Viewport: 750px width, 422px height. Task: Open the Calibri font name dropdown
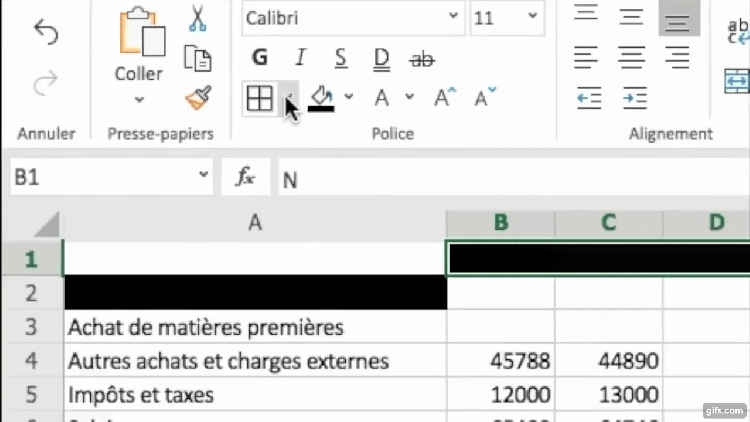453,18
